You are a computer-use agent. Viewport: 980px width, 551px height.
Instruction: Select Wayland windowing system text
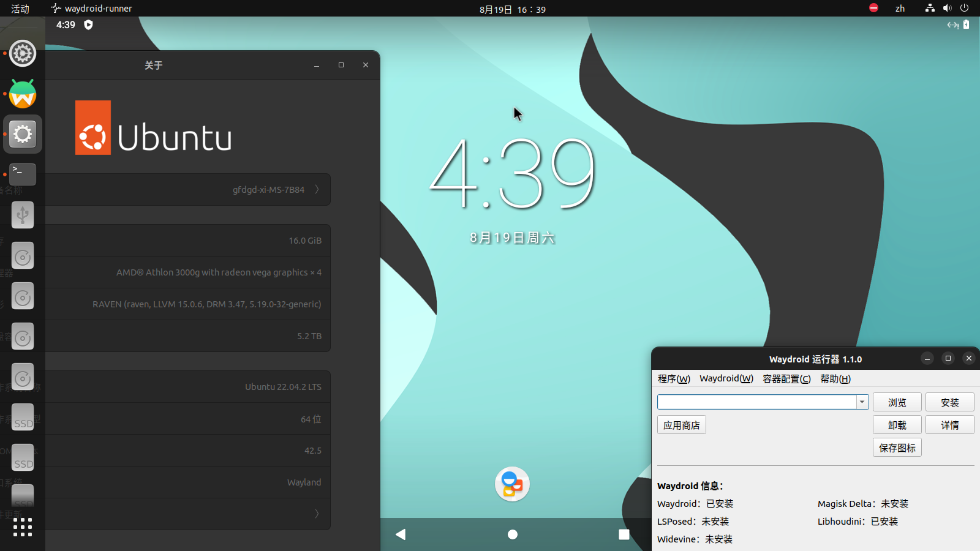click(304, 482)
